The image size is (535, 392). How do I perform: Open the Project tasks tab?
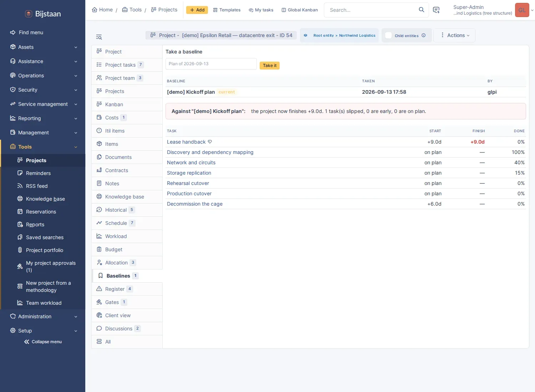[x=127, y=65]
